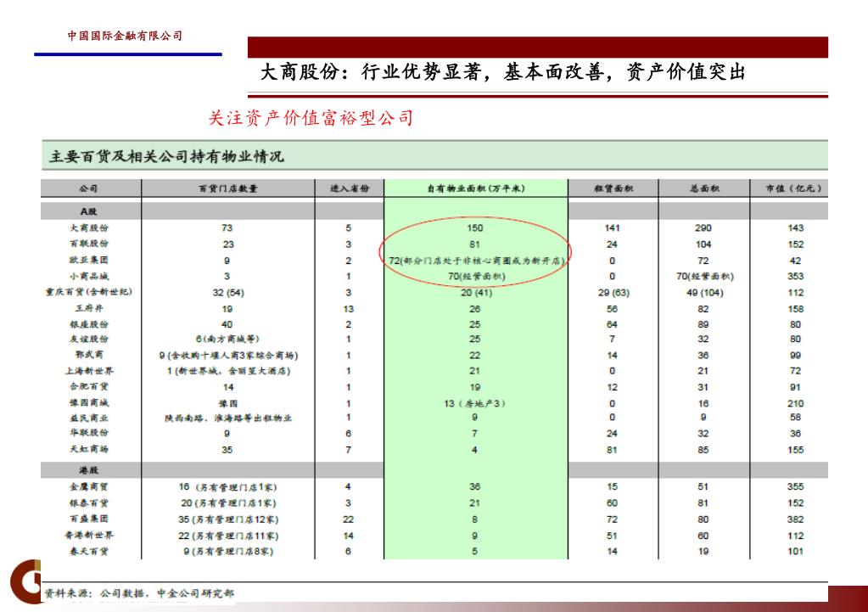Click store cell 豫园 in 豫园商城 row
Viewport: 868px width, 612px height.
coord(228,404)
